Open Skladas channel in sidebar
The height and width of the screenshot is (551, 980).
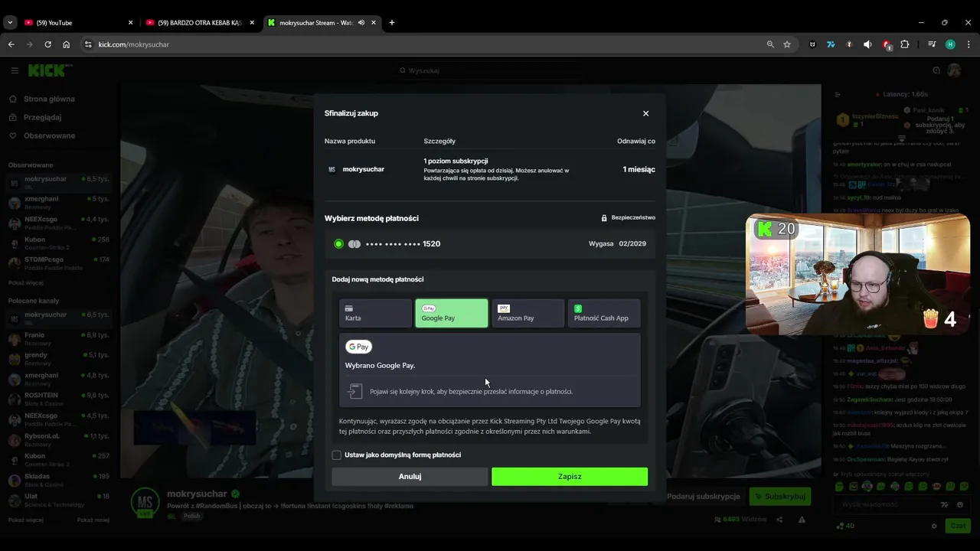(x=59, y=480)
